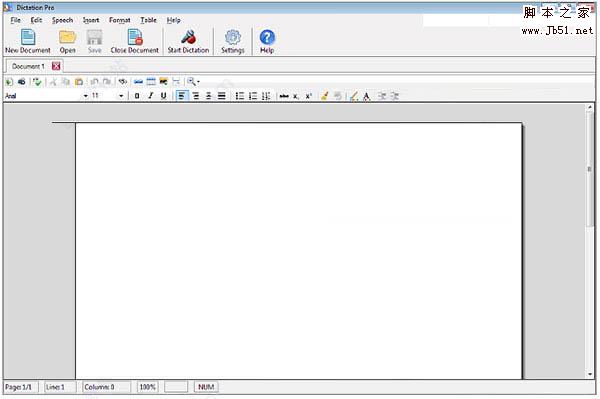The image size is (600, 399).
Task: Click the Insert Table icon
Action: pyautogui.click(x=151, y=81)
